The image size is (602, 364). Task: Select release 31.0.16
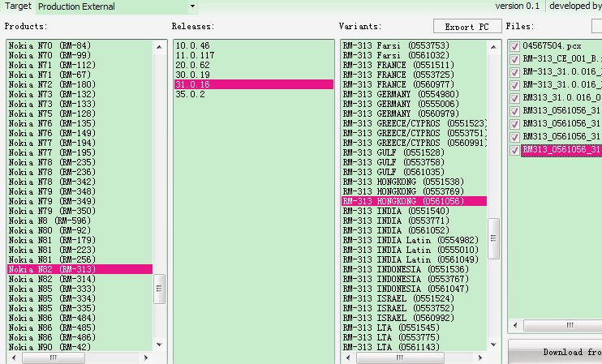(253, 84)
